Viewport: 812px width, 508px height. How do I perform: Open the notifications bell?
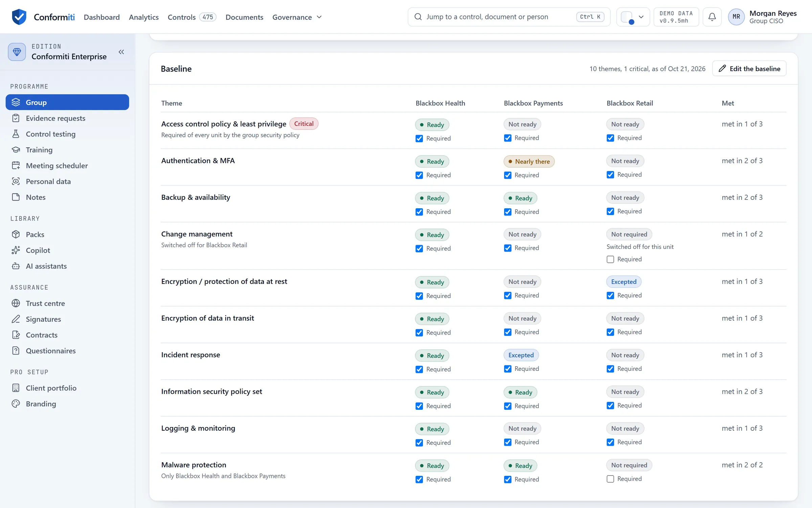click(712, 17)
